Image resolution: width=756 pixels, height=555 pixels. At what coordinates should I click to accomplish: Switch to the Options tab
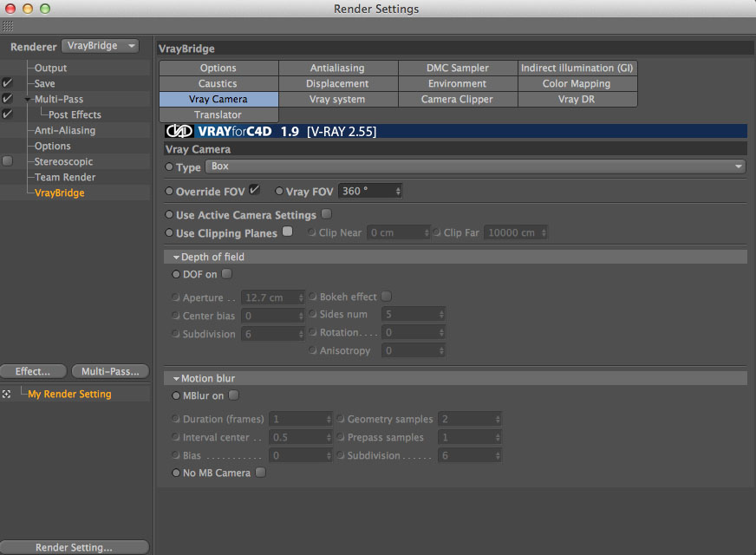click(x=218, y=68)
